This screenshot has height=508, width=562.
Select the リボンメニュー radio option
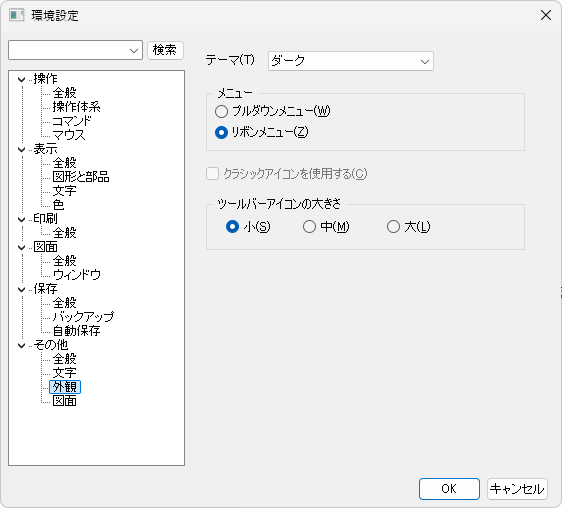pos(221,133)
